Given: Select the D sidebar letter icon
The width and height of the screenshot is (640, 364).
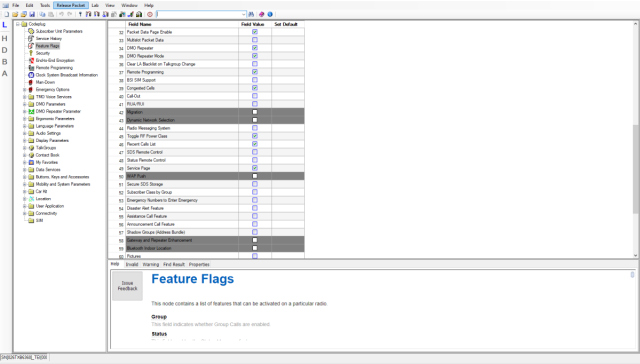Looking at the screenshot, I should point(4,50).
